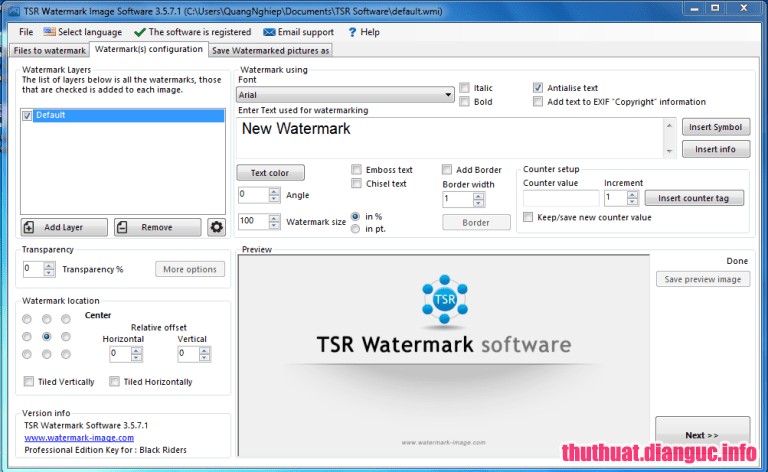Enable Emboss text option
Viewport: 768px width, 472px height.
(357, 169)
